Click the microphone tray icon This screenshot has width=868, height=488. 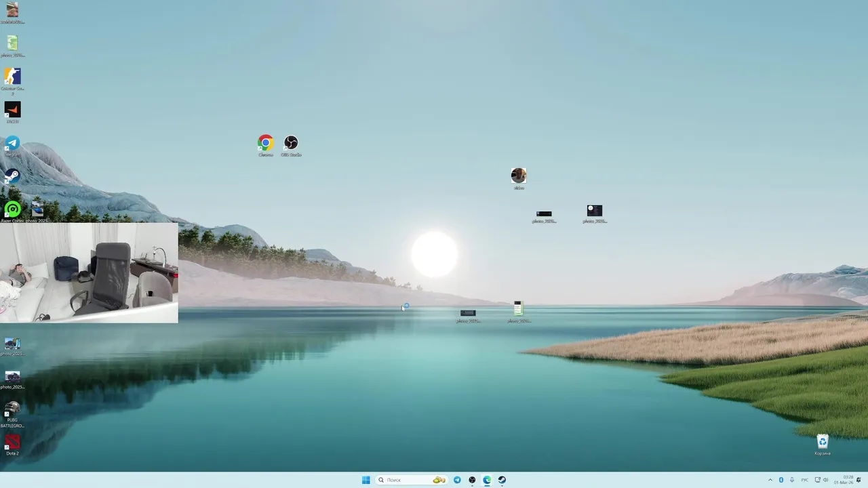pos(791,480)
